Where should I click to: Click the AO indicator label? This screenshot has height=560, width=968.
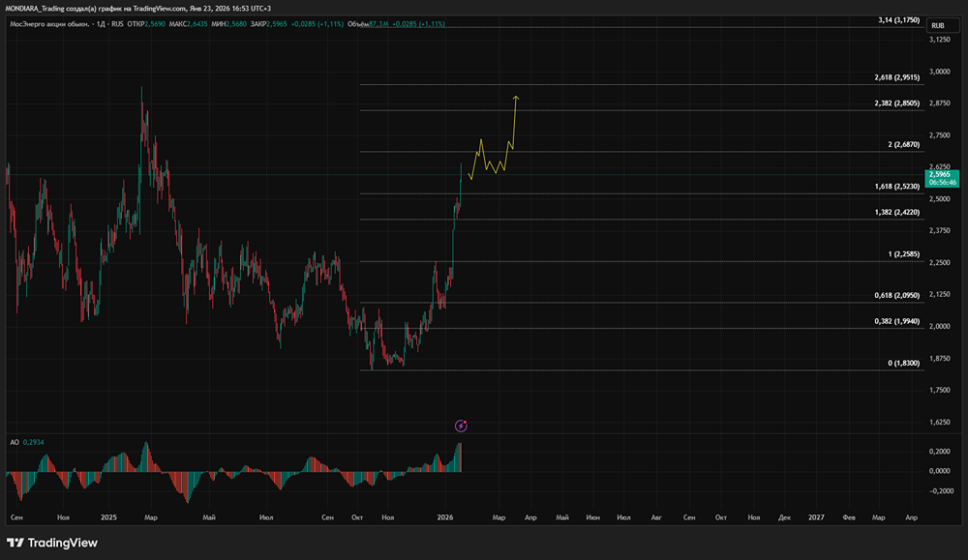click(14, 442)
